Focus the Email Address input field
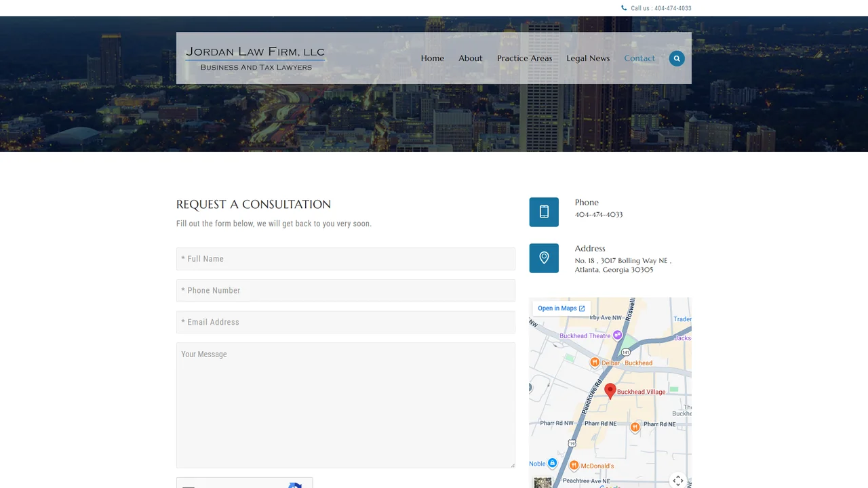 click(346, 323)
